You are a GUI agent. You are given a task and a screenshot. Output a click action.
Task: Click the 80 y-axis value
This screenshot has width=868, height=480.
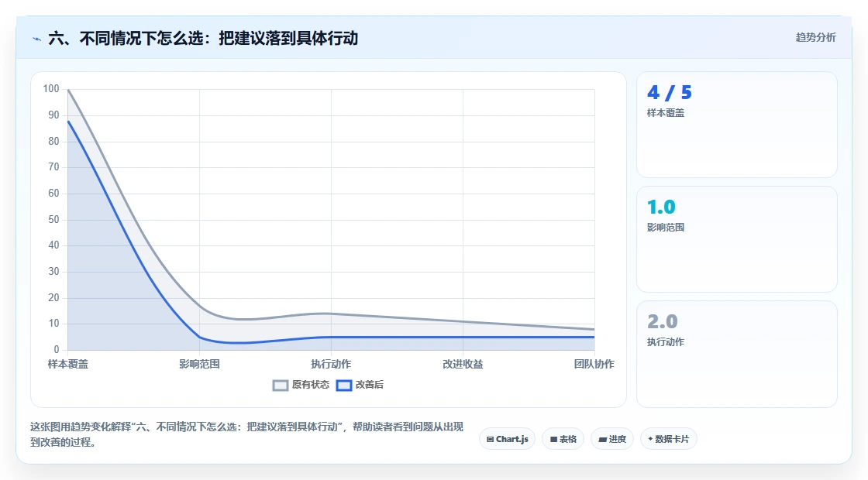(53, 141)
